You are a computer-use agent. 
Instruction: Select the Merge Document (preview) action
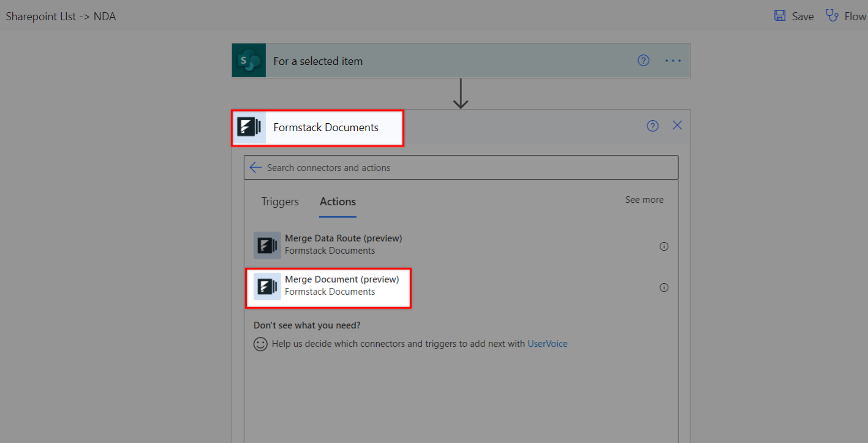[342, 286]
